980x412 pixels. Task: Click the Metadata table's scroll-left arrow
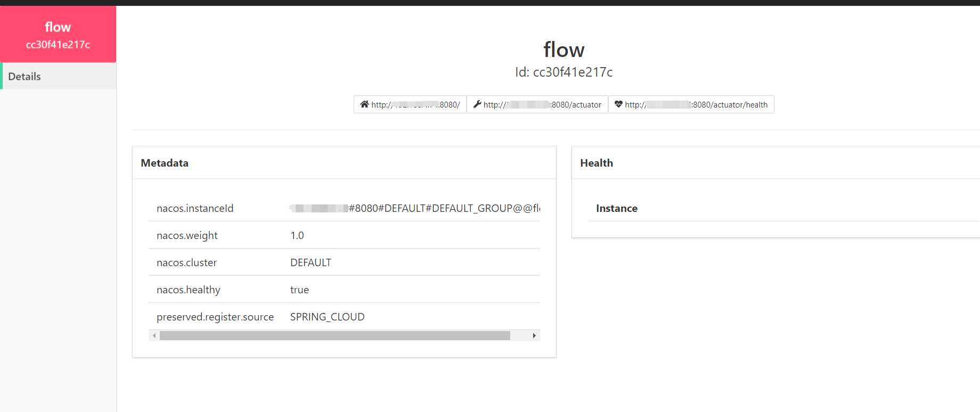coord(154,335)
